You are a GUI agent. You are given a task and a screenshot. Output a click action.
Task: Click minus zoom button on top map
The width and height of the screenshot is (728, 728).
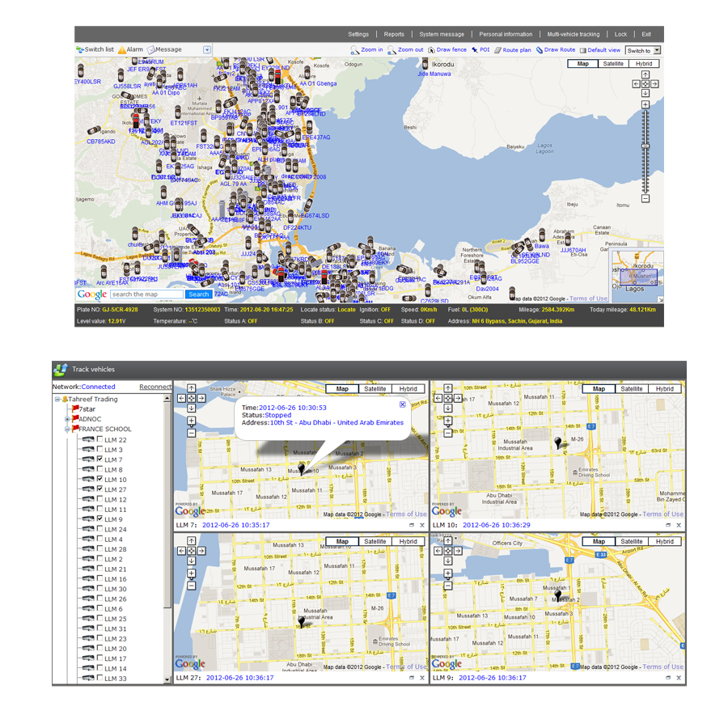click(645, 199)
